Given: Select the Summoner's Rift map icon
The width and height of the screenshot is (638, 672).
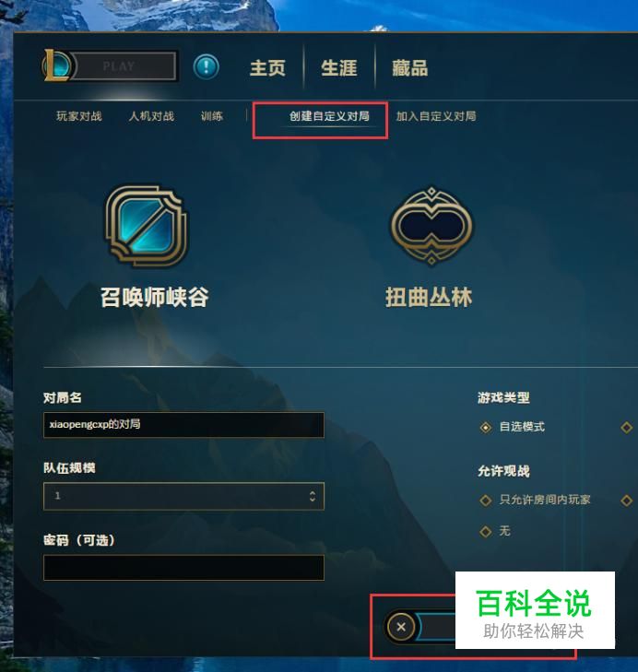Looking at the screenshot, I should click(147, 226).
